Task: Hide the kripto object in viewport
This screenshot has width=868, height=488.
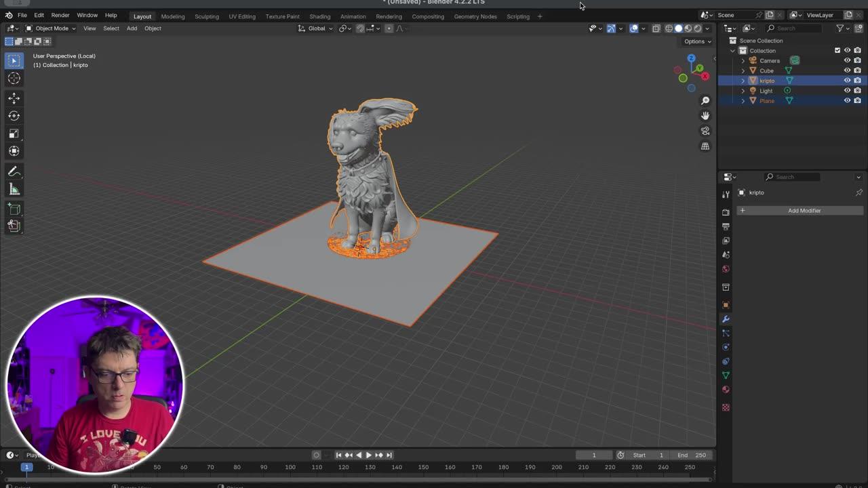Action: pyautogui.click(x=847, y=81)
